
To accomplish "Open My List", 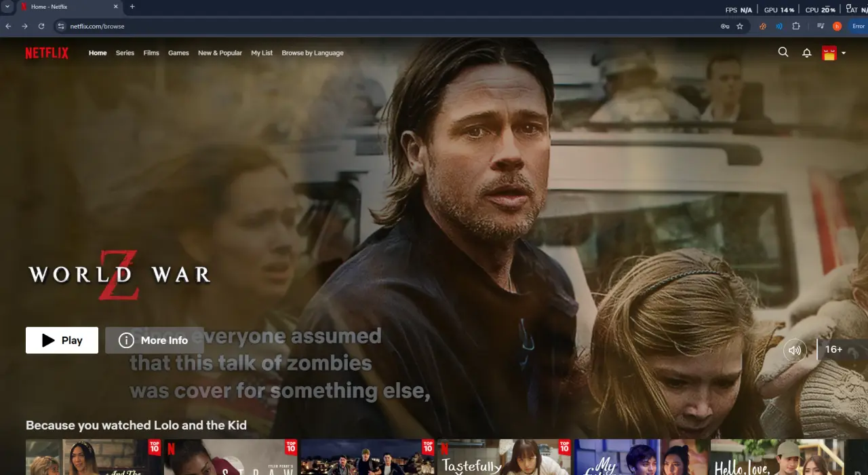I will pyautogui.click(x=262, y=53).
